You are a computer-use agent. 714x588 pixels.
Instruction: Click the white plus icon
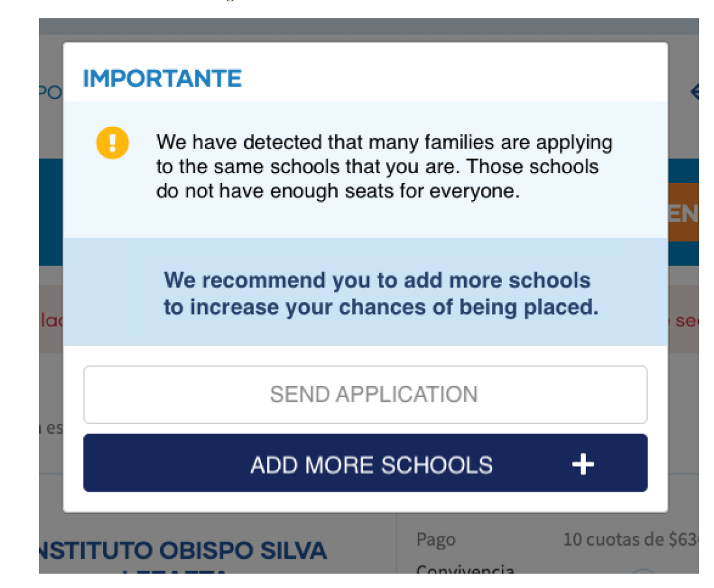click(583, 464)
